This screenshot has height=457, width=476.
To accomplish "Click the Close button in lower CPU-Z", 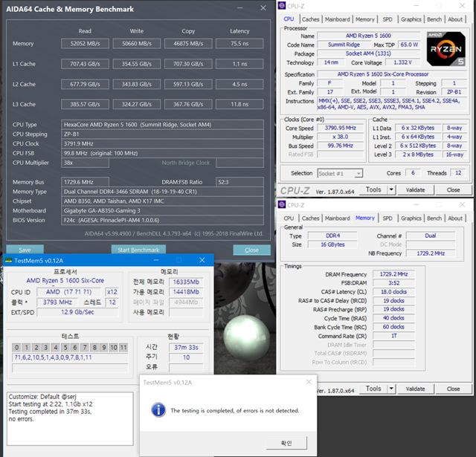I will (x=453, y=389).
